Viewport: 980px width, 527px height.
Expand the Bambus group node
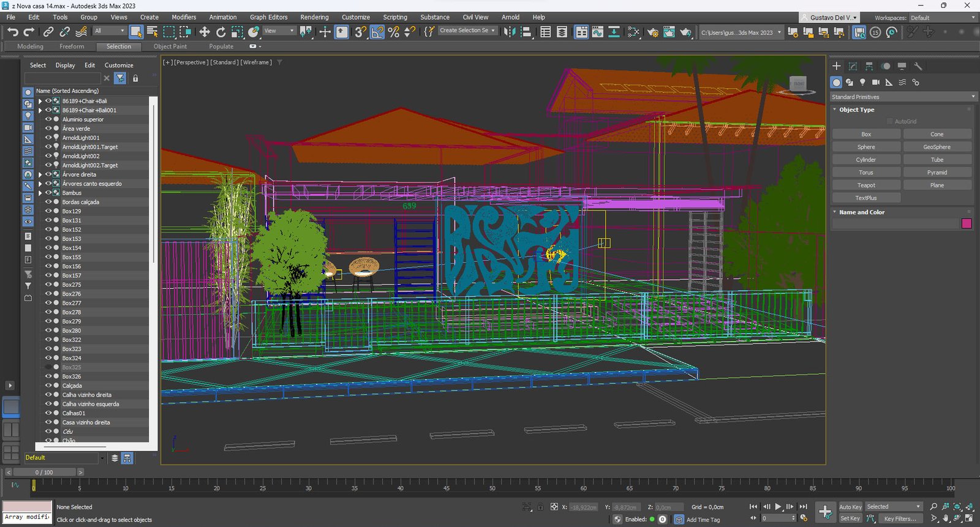click(40, 193)
